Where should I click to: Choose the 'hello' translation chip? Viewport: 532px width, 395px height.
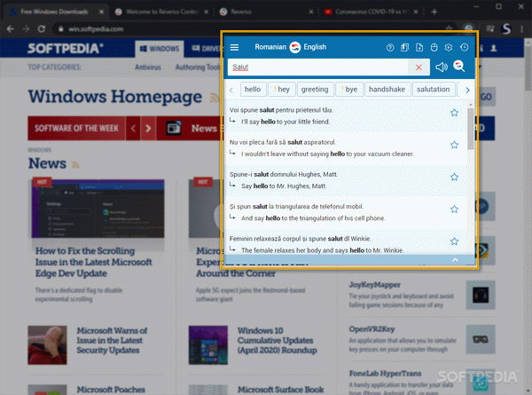(x=253, y=90)
